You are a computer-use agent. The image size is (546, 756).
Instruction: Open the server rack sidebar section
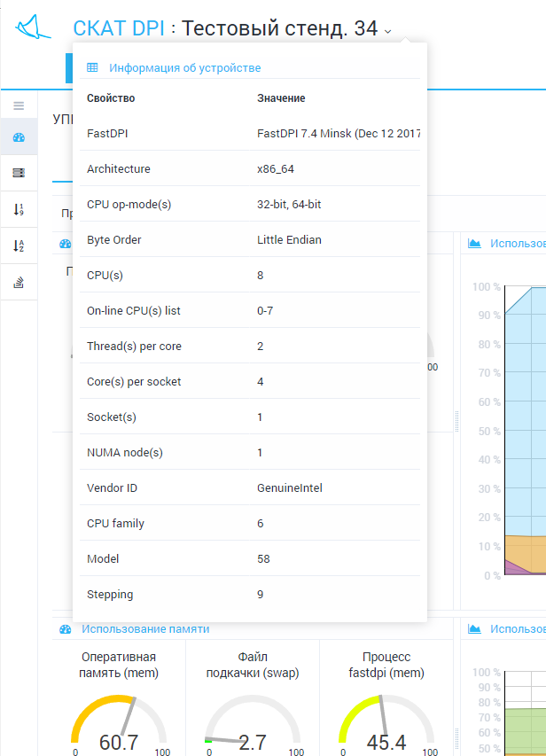click(19, 174)
